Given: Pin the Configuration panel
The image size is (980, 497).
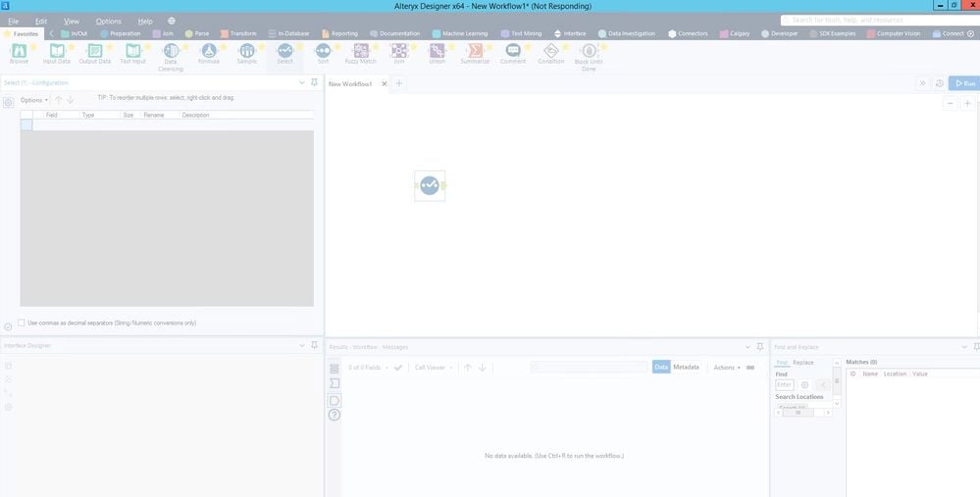Looking at the screenshot, I should [314, 82].
